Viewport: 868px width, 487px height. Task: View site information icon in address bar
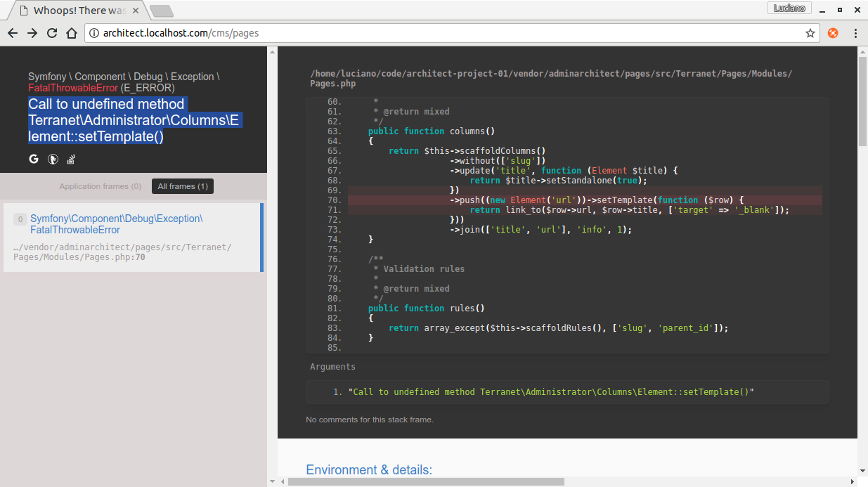[94, 33]
